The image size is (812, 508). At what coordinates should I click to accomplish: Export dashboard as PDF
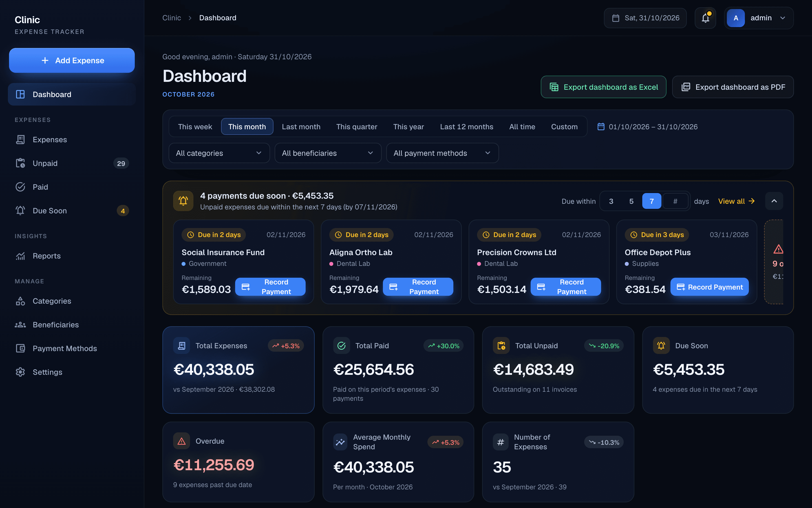(733, 87)
